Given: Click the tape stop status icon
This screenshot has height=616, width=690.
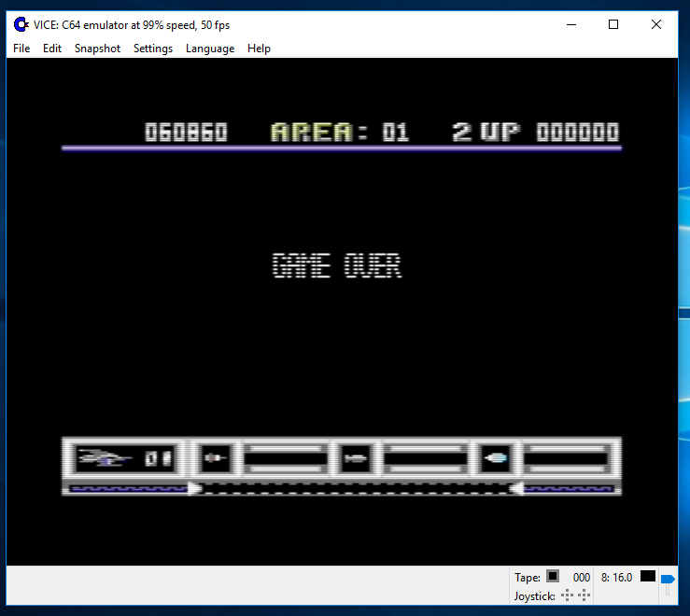Looking at the screenshot, I should 553,577.
